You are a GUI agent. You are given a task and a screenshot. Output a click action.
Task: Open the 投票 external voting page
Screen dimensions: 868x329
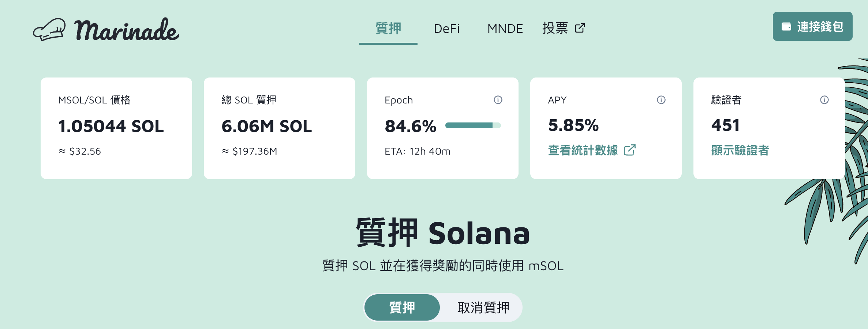555,29
